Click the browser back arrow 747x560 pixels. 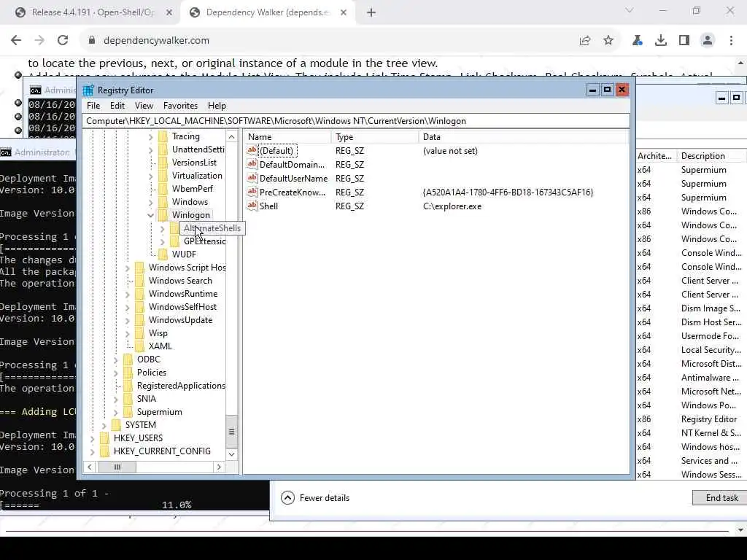(x=16, y=41)
